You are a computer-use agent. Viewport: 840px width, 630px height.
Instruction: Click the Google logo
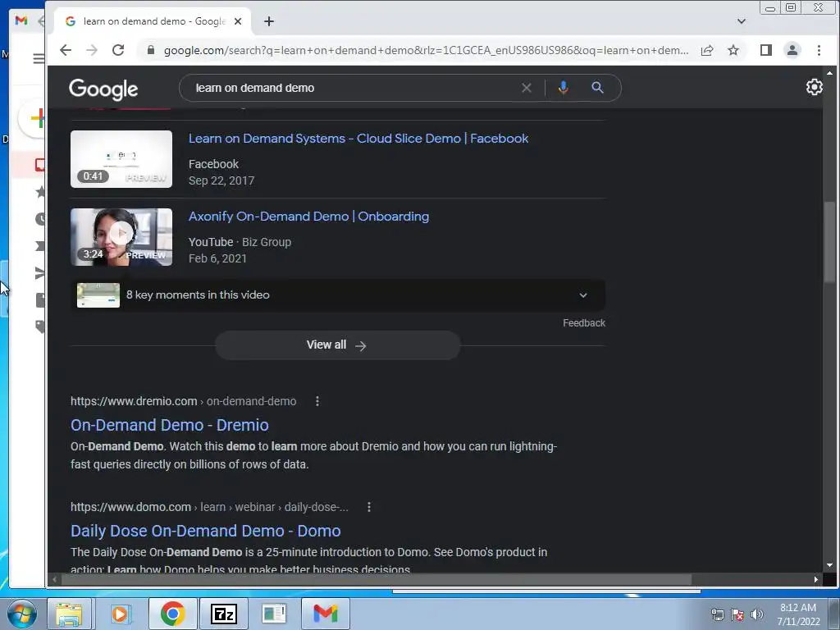click(103, 89)
